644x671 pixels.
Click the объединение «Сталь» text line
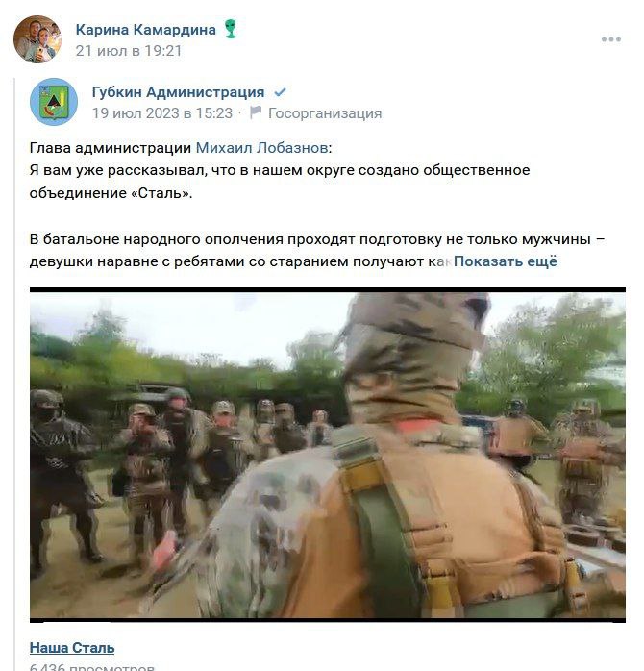click(111, 193)
